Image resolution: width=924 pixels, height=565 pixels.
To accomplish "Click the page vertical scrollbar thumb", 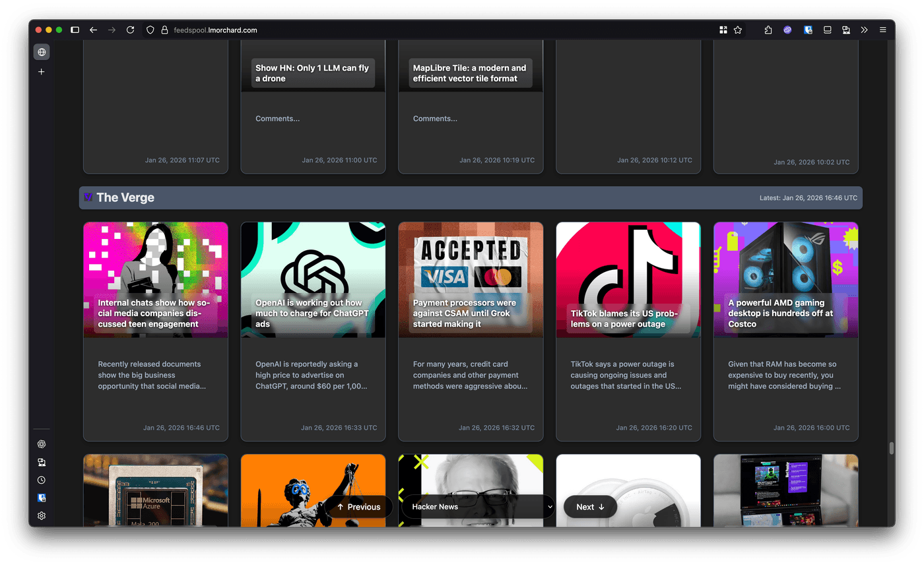I will click(x=891, y=448).
